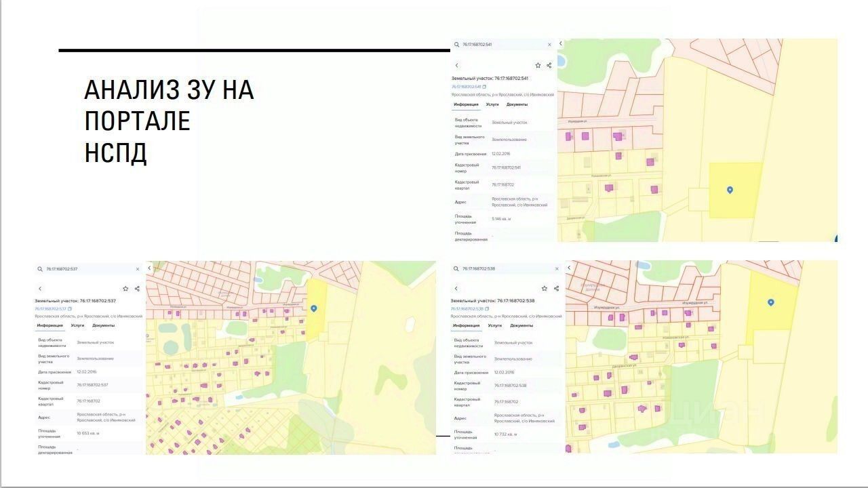
Task: Copy cadastral number 76:17:168702:537 using copy icon
Action: [x=69, y=309]
